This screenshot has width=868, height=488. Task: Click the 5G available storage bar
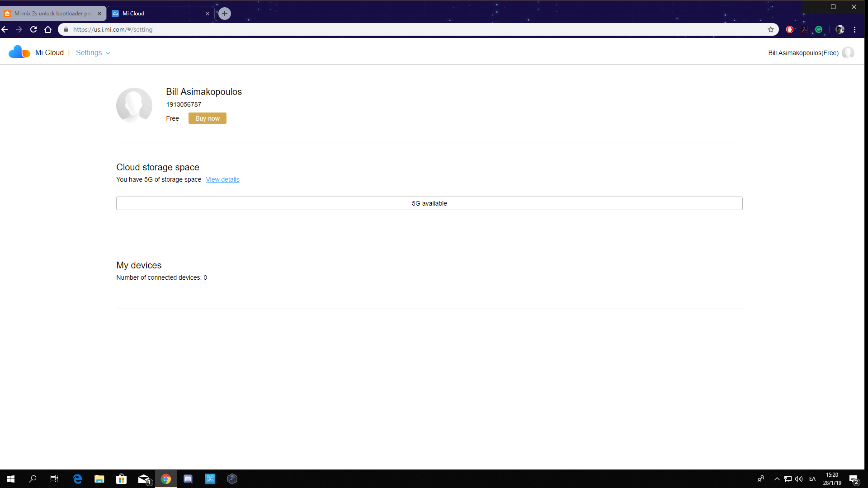click(x=429, y=203)
